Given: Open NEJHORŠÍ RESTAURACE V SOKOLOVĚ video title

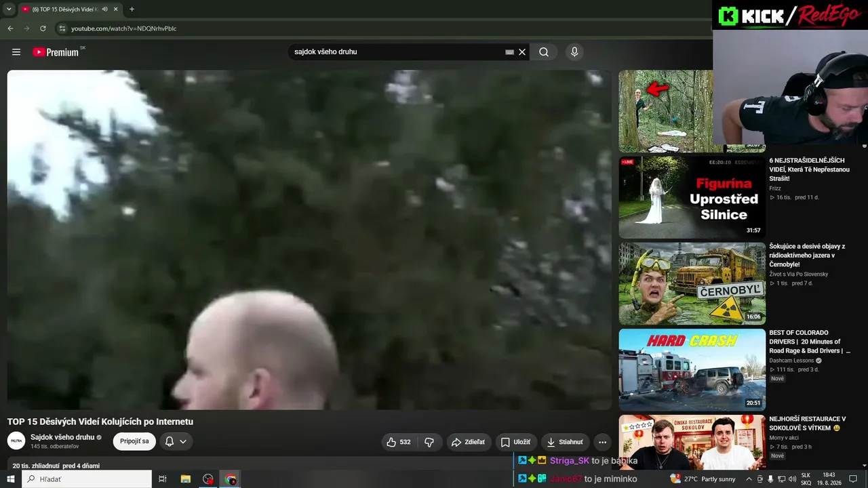Looking at the screenshot, I should pyautogui.click(x=807, y=424).
